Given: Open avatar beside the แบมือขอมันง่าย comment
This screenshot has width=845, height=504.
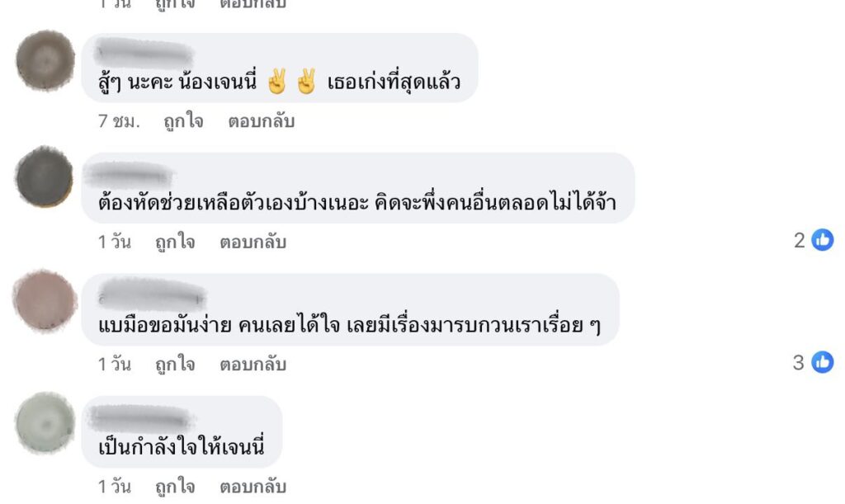Looking at the screenshot, I should [x=45, y=300].
